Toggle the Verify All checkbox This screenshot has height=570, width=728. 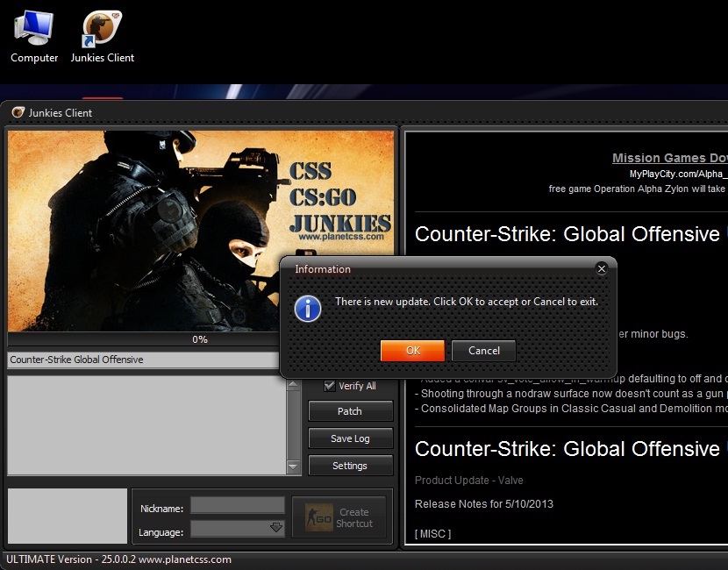(330, 386)
